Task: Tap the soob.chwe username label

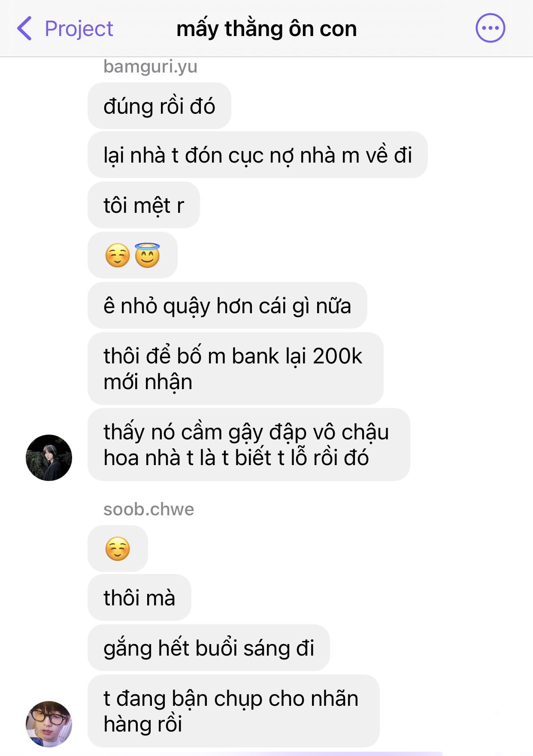Action: click(148, 509)
